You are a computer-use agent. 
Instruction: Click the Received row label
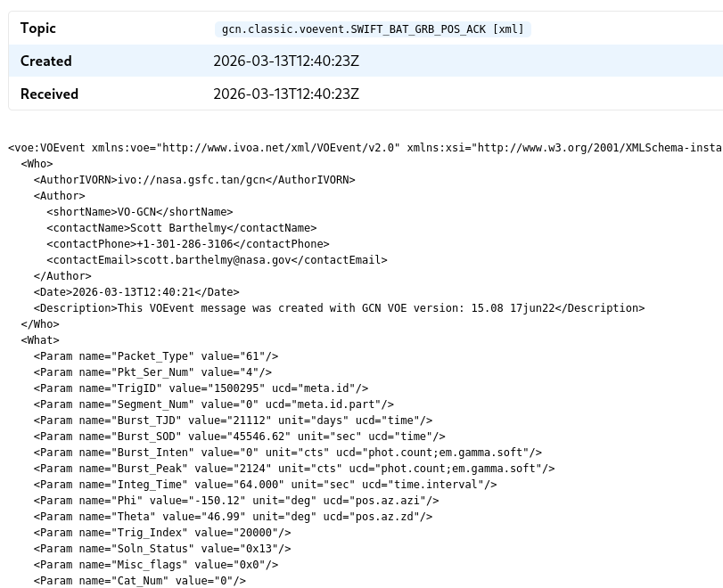49,94
